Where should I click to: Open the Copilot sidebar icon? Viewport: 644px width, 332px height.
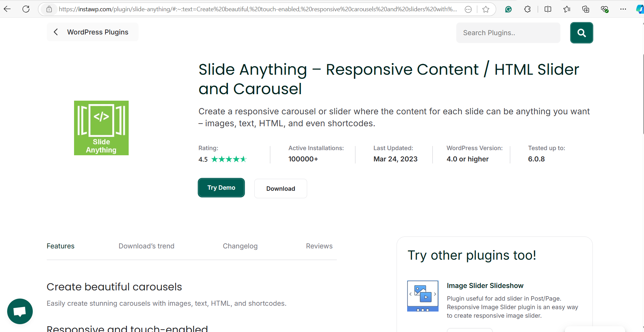(640, 9)
